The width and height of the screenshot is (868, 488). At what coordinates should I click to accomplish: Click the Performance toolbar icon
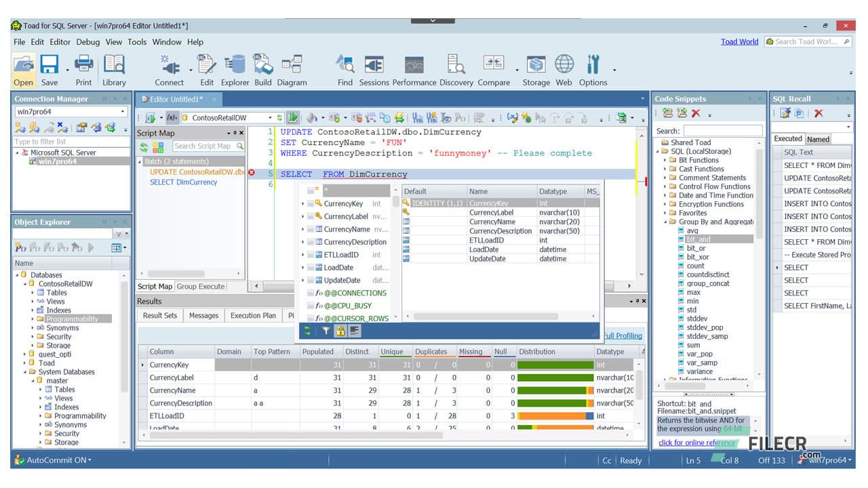click(x=414, y=68)
